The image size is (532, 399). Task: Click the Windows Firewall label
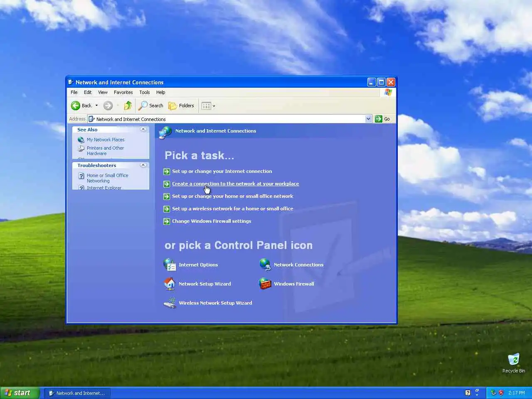pos(294,284)
